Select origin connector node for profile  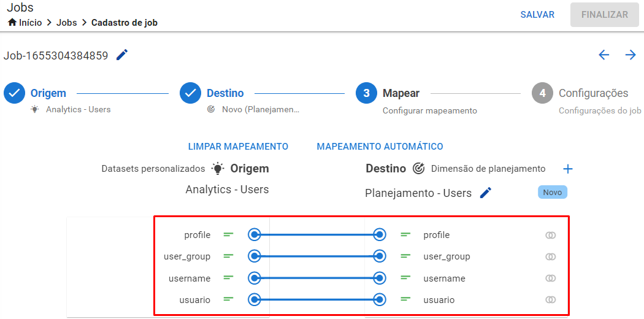[x=255, y=235]
